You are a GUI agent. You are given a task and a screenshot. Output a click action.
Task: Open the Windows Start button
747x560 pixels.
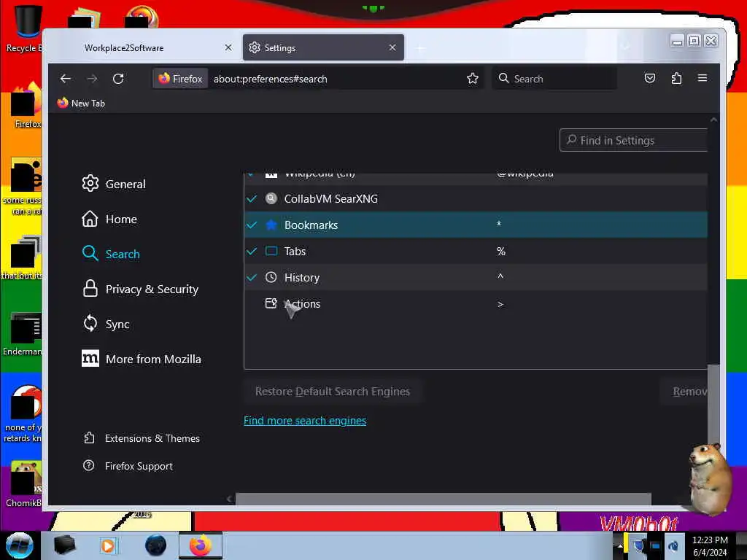(x=20, y=545)
